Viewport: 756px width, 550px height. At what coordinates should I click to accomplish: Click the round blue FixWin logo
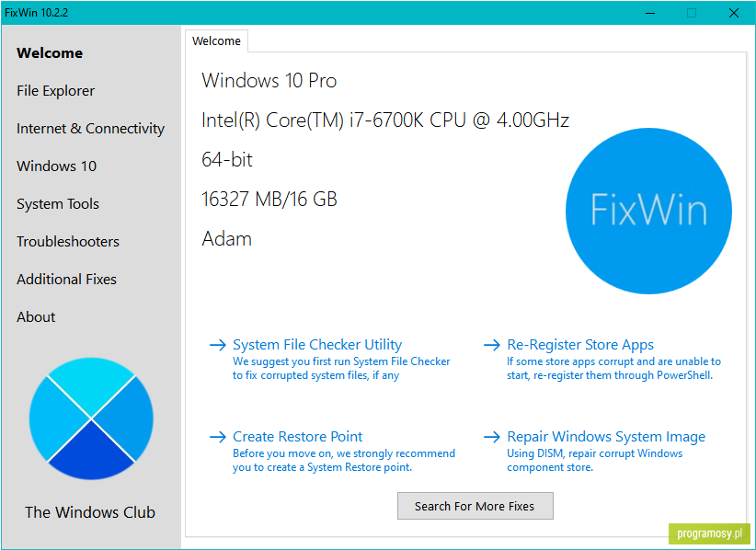[648, 211]
